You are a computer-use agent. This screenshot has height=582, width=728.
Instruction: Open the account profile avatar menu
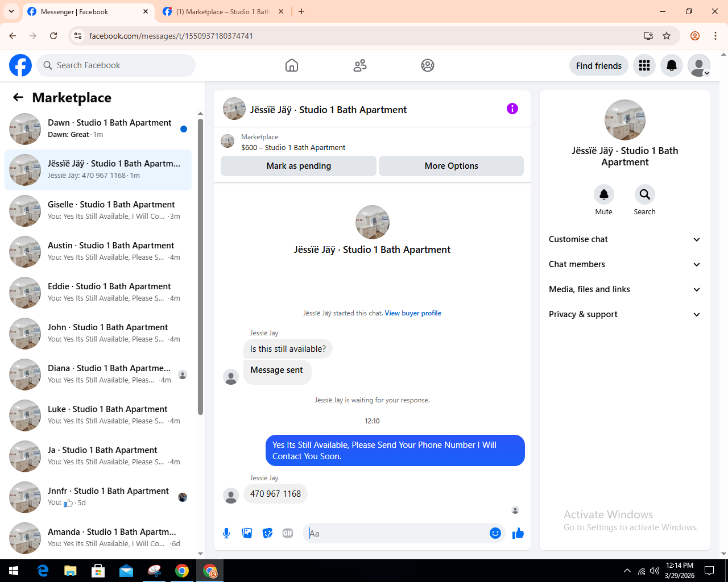699,65
